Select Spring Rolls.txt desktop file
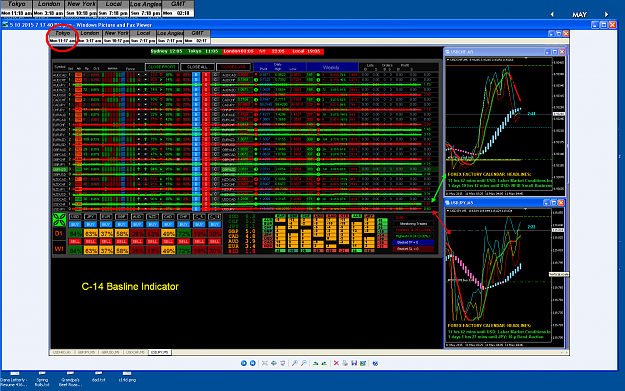The height and width of the screenshot is (391, 625). tap(42, 379)
